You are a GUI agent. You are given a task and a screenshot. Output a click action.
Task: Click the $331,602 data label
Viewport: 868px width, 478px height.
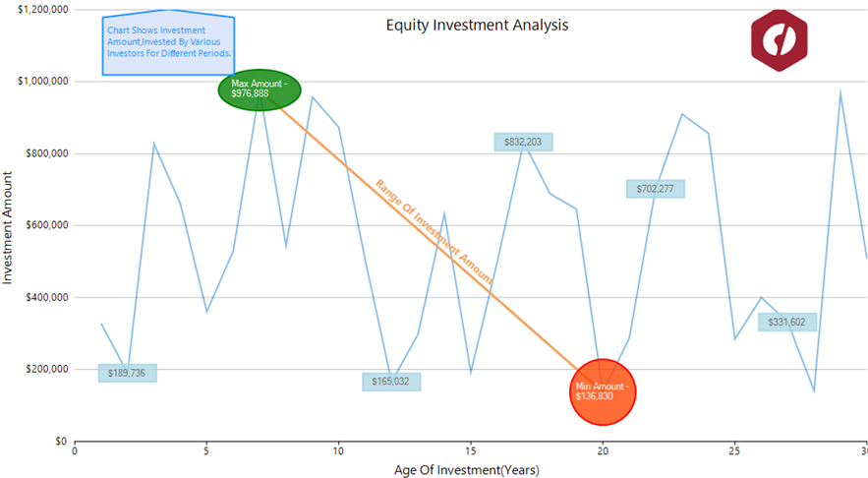coord(786,322)
